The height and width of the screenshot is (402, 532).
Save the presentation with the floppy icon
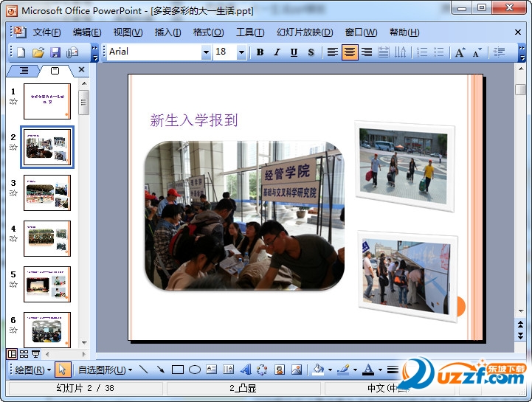pos(55,52)
